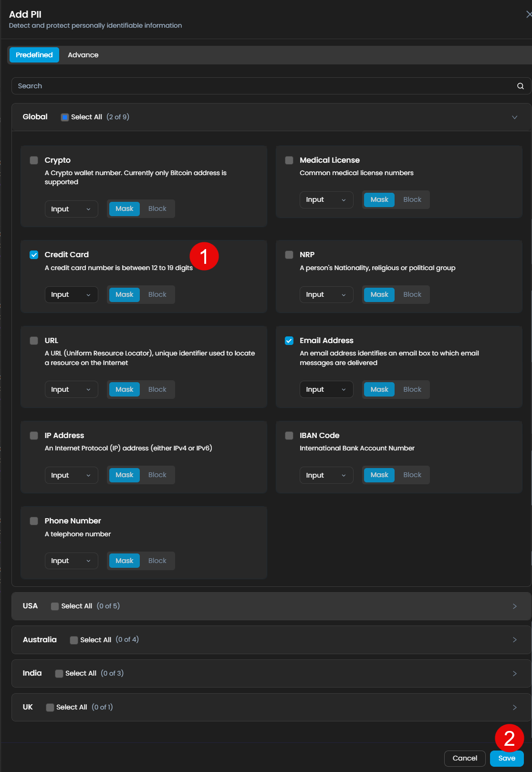Expand the Australia section arrow
This screenshot has width=532, height=772.
514,640
